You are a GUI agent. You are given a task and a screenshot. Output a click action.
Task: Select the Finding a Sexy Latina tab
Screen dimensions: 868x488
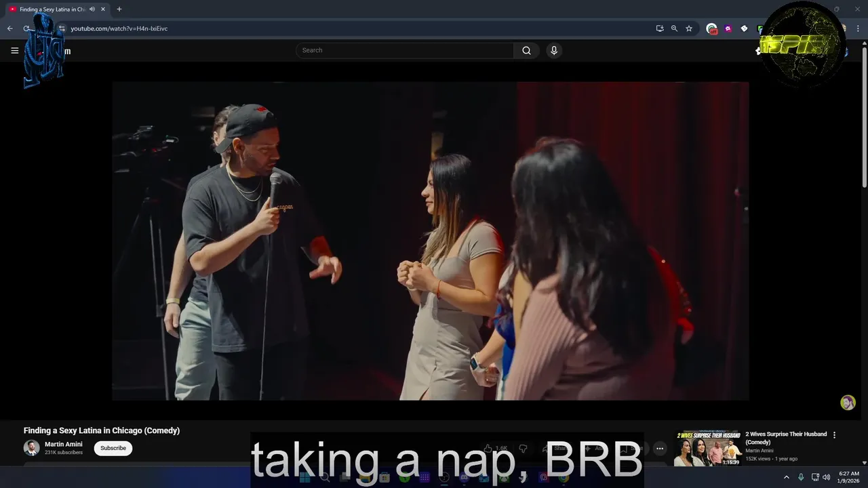57,9
